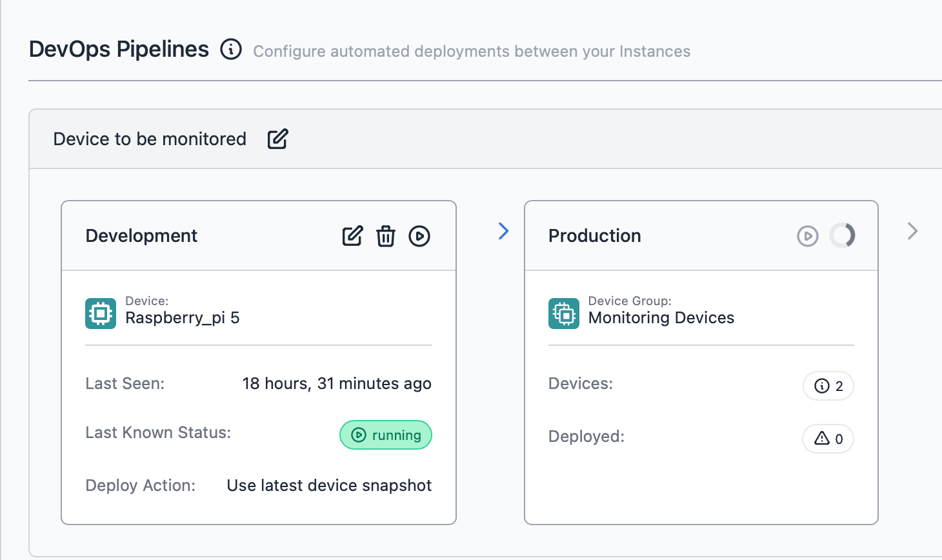Click the Last Seen timestamp value
942x560 pixels.
[337, 383]
